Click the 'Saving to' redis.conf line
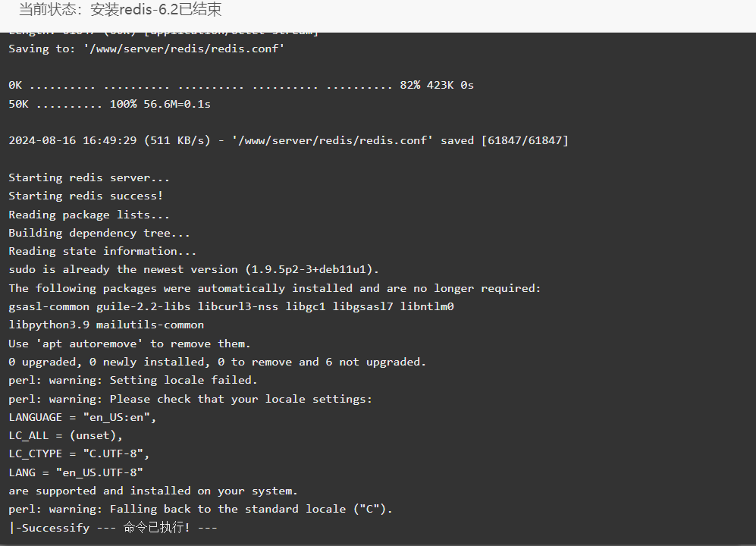The height and width of the screenshot is (546, 756). (146, 49)
